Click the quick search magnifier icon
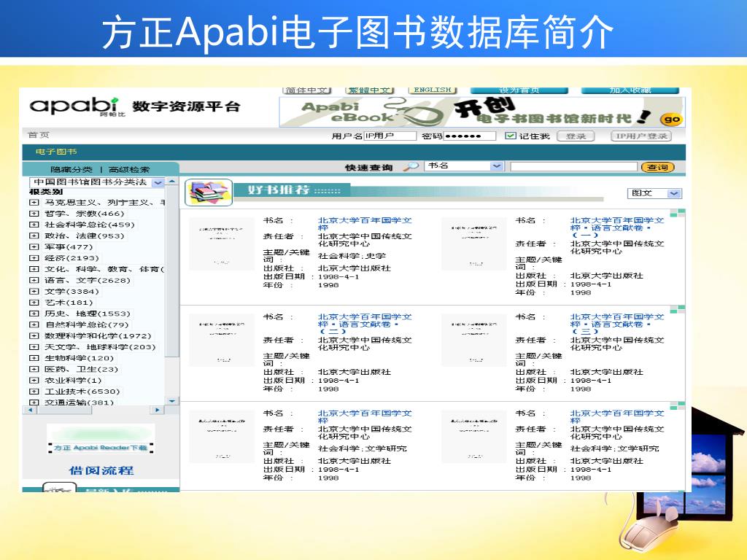The width and height of the screenshot is (747, 560). [411, 166]
